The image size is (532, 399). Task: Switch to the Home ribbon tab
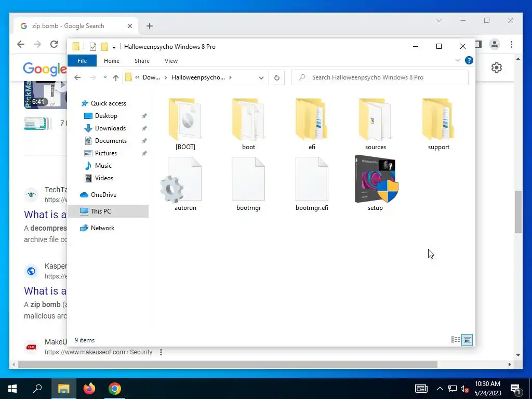(x=112, y=61)
